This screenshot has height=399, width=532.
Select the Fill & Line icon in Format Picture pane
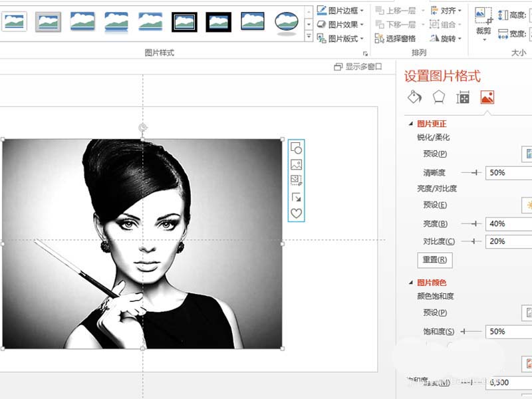pyautogui.click(x=414, y=98)
